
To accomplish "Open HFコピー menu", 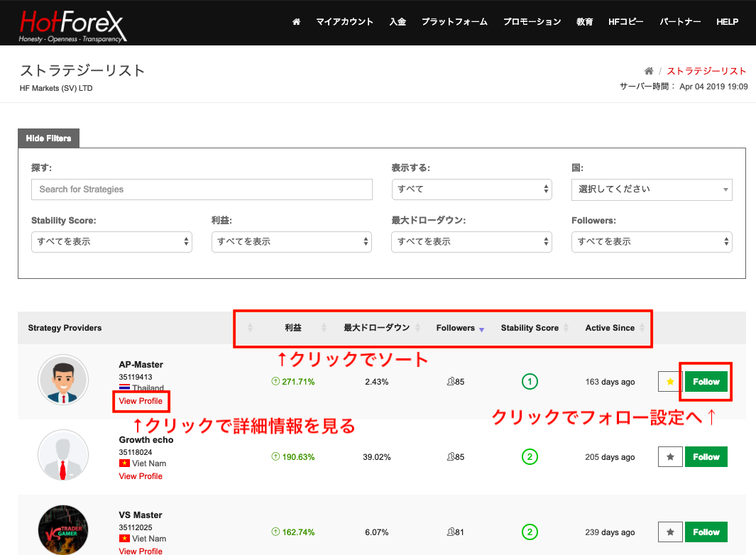I will click(x=626, y=22).
